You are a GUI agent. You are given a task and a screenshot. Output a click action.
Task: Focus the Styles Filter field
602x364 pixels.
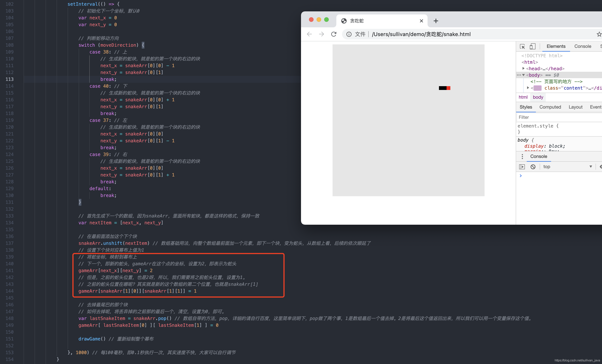click(x=559, y=117)
